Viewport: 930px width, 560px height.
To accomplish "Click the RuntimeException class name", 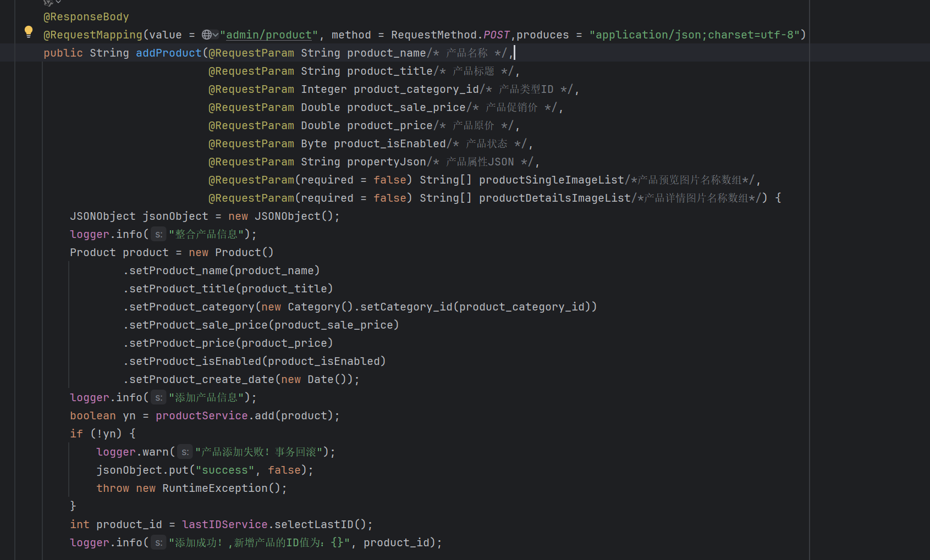I will tap(214, 488).
